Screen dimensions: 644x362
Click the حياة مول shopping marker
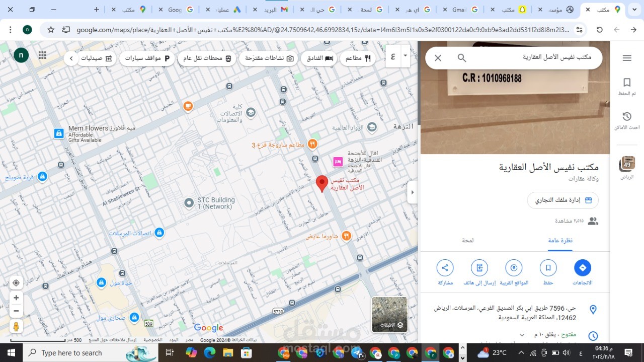(x=101, y=282)
